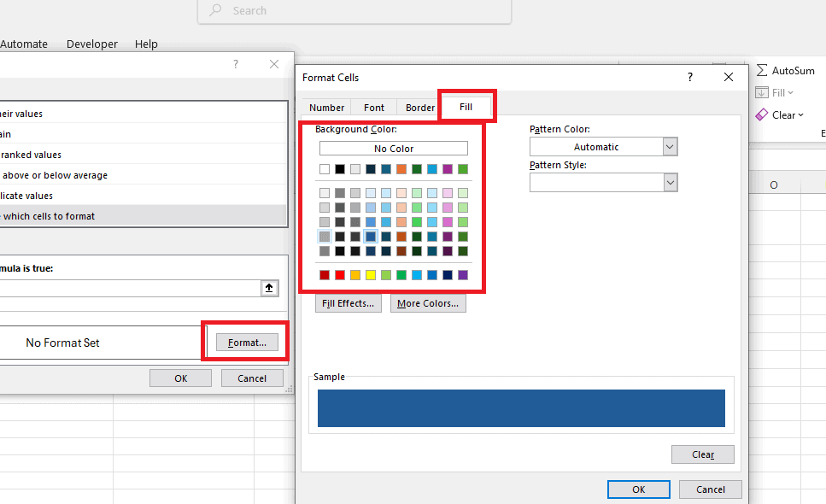Confirm Format Cells with OK

click(638, 489)
